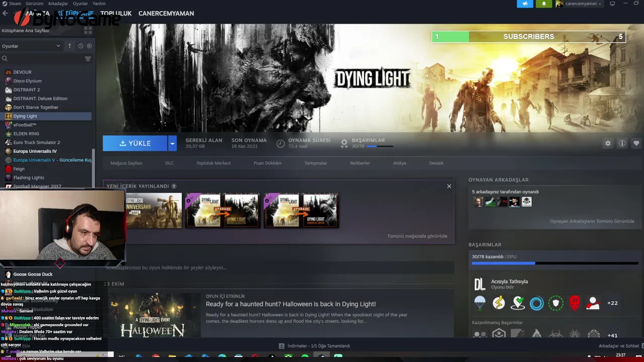644x362 pixels.
Task: Go to the TOPLULUK tab
Action: tap(116, 14)
